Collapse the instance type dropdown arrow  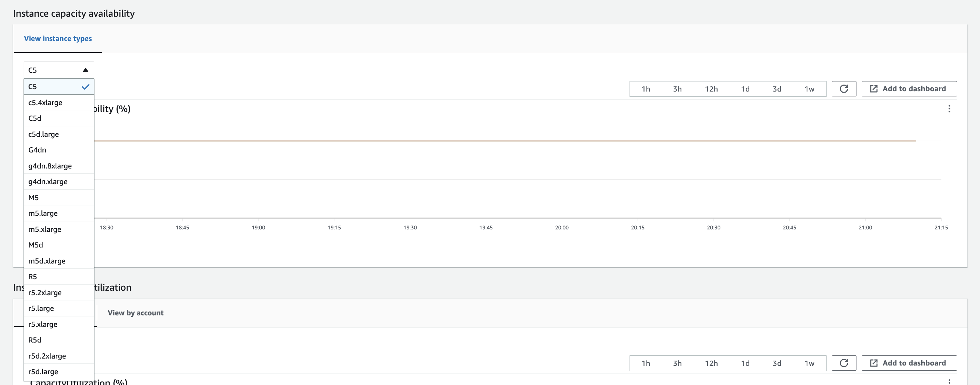click(x=85, y=70)
